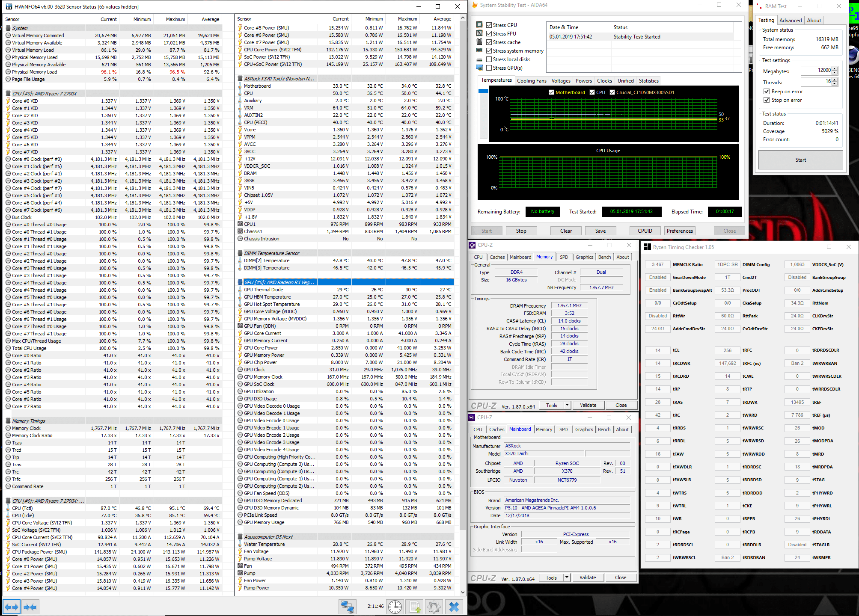
Task: Open HWiNFO remote network monitoring icon
Action: click(347, 607)
